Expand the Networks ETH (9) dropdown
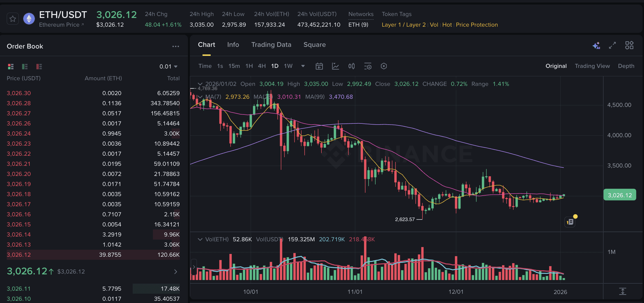 (359, 25)
